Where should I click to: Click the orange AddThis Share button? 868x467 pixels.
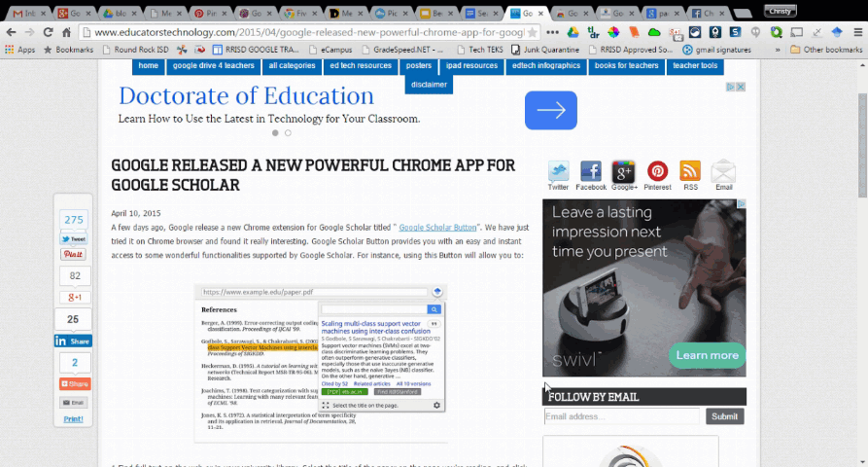tap(75, 383)
